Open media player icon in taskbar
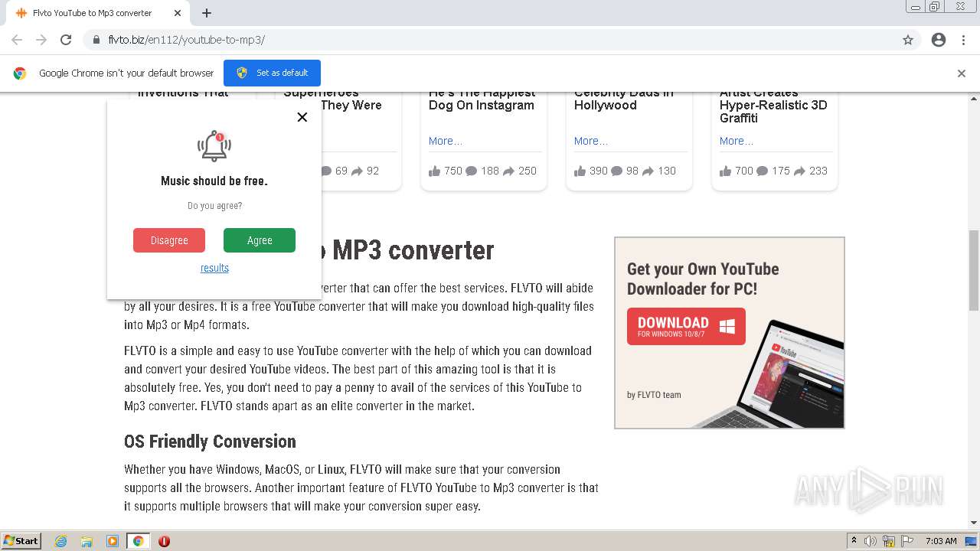Screen dimensions: 980x551 pyautogui.click(x=113, y=541)
